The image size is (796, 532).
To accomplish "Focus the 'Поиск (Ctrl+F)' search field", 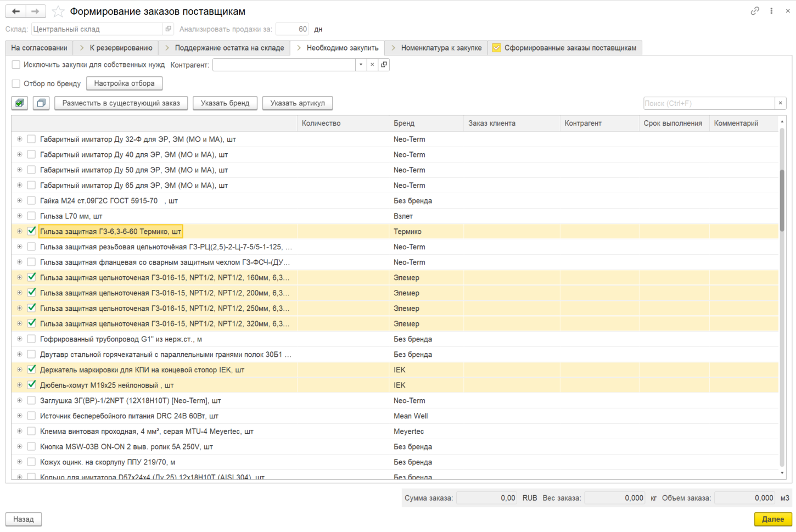I will (709, 103).
